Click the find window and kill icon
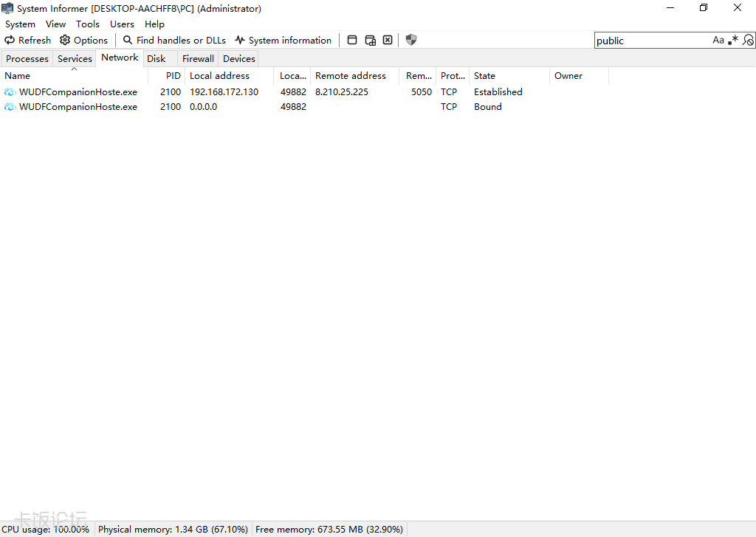This screenshot has height=537, width=756. (388, 41)
